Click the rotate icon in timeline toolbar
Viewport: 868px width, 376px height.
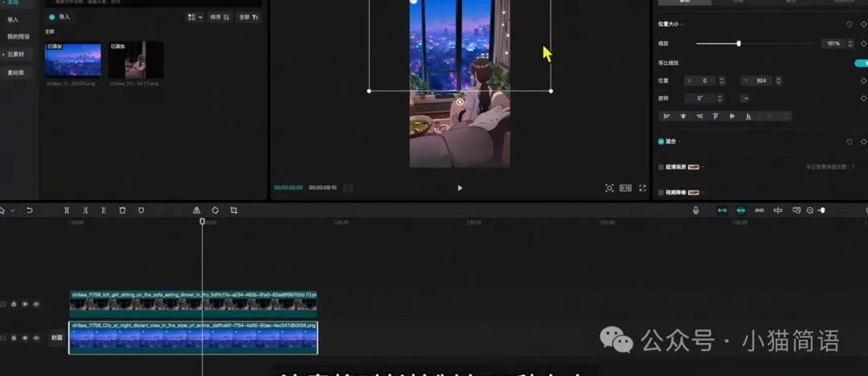pyautogui.click(x=215, y=210)
